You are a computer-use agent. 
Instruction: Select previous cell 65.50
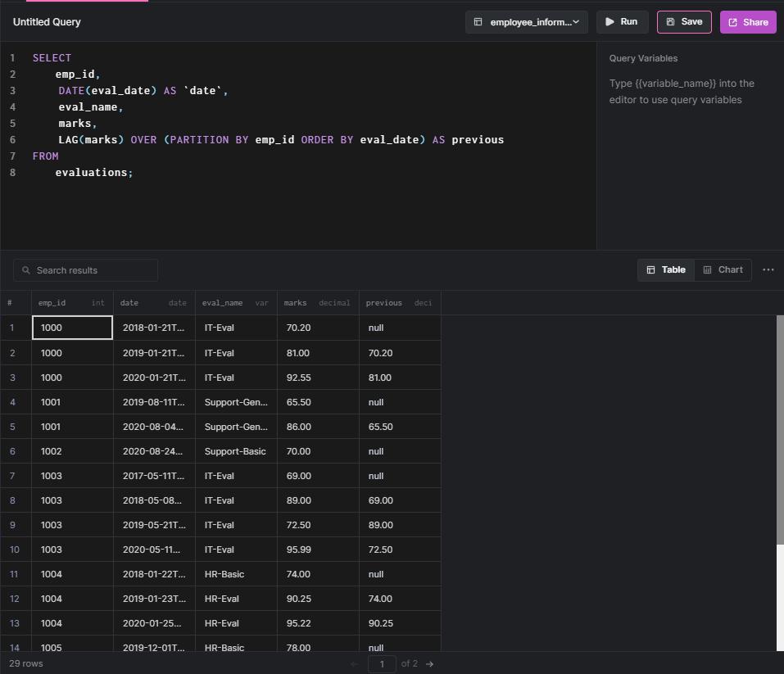[x=400, y=427]
